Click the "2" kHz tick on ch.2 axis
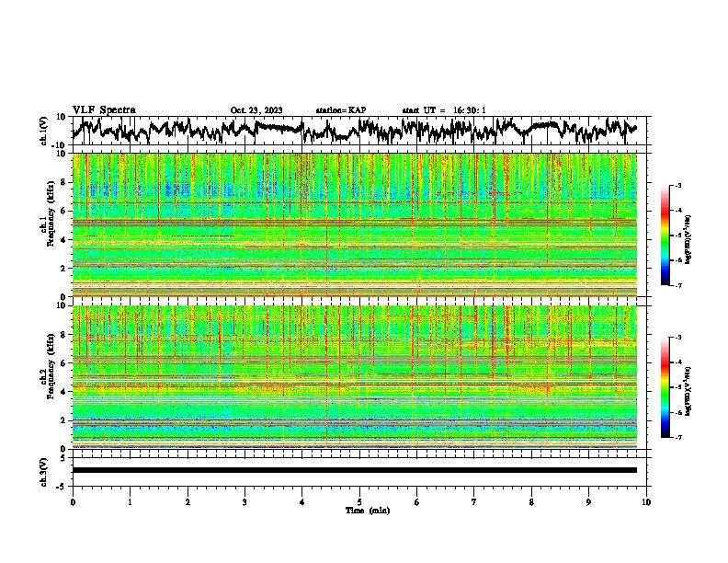Image resolution: width=728 pixels, height=563 pixels. [64, 420]
